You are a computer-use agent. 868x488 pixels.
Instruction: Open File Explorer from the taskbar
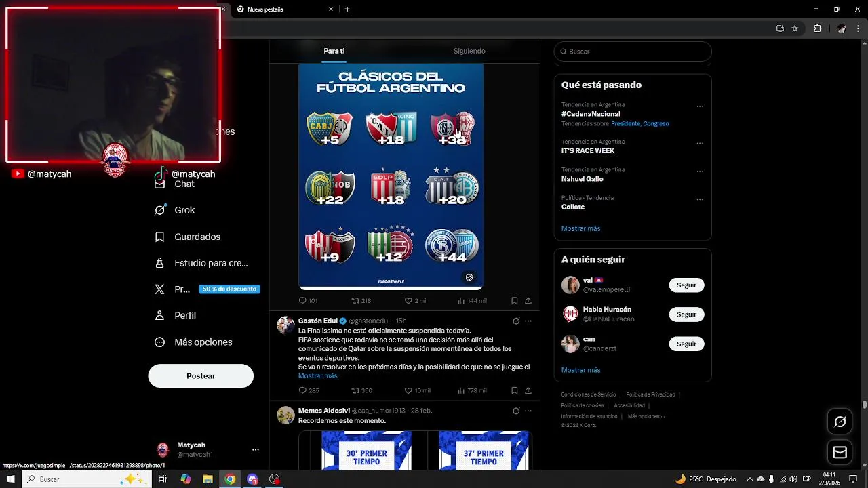point(208,479)
